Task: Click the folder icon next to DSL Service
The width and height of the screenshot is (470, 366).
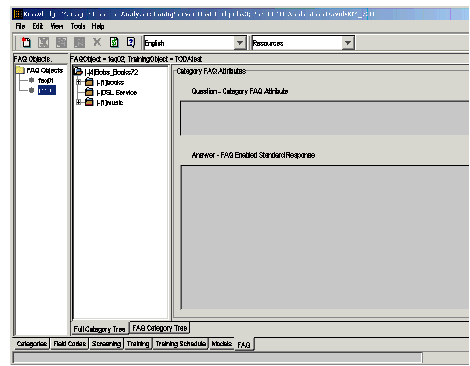Action: coord(89,92)
